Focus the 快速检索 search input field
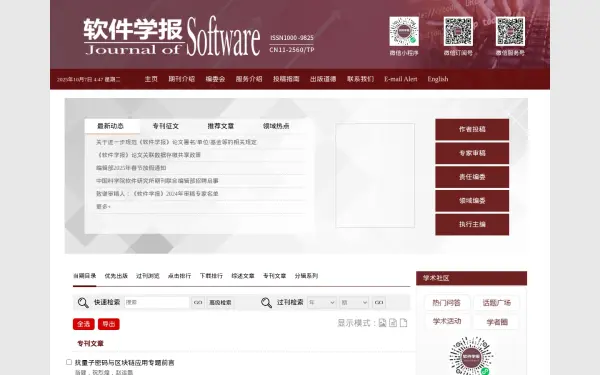The width and height of the screenshot is (600, 375). (x=157, y=302)
